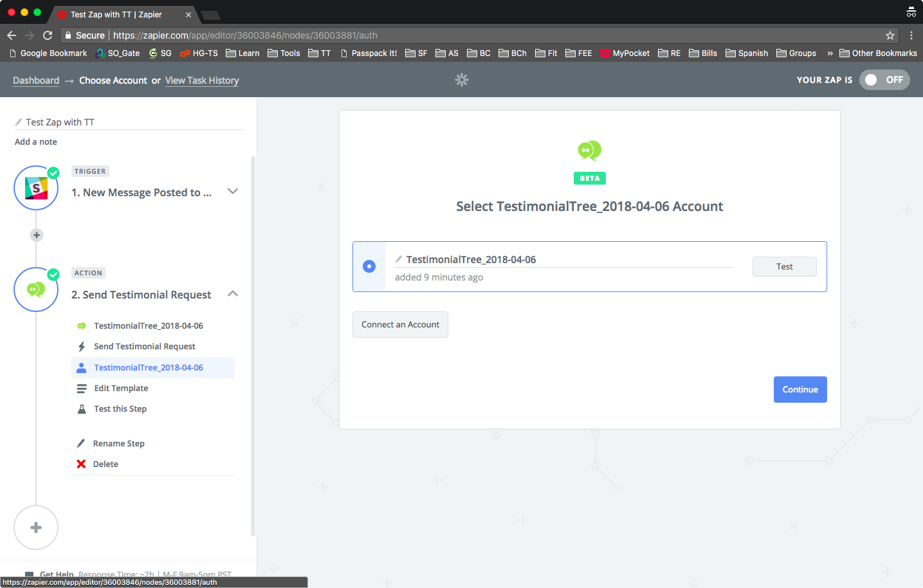Screen dimensions: 923x588
Task: Open the Other Bookmarks folder
Action: 878,53
